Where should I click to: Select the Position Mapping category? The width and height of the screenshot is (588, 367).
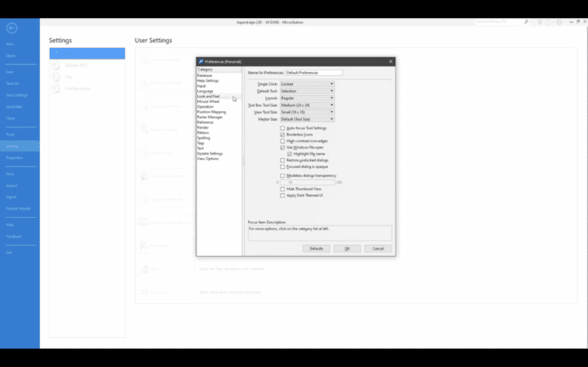click(x=212, y=112)
